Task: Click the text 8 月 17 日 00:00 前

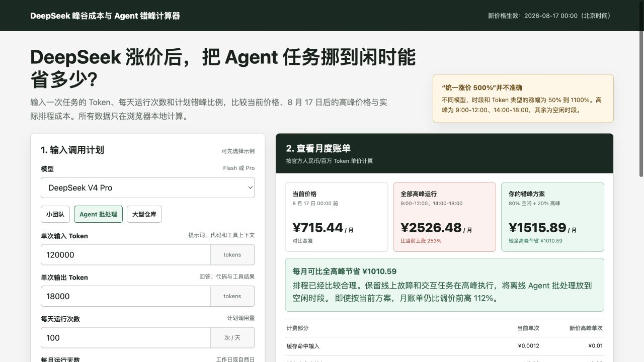Action: click(315, 204)
